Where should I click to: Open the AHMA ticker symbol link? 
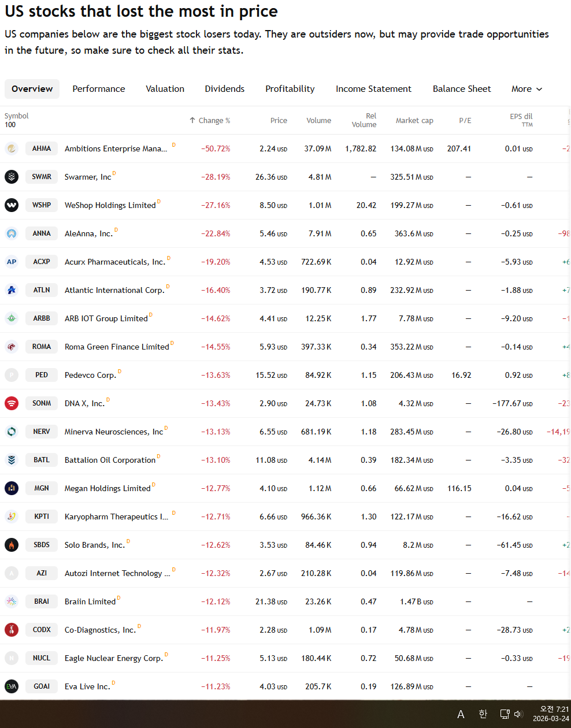click(x=42, y=148)
